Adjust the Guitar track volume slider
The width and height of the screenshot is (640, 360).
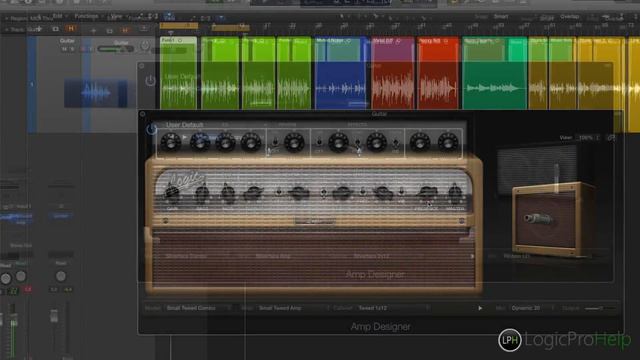(x=116, y=49)
